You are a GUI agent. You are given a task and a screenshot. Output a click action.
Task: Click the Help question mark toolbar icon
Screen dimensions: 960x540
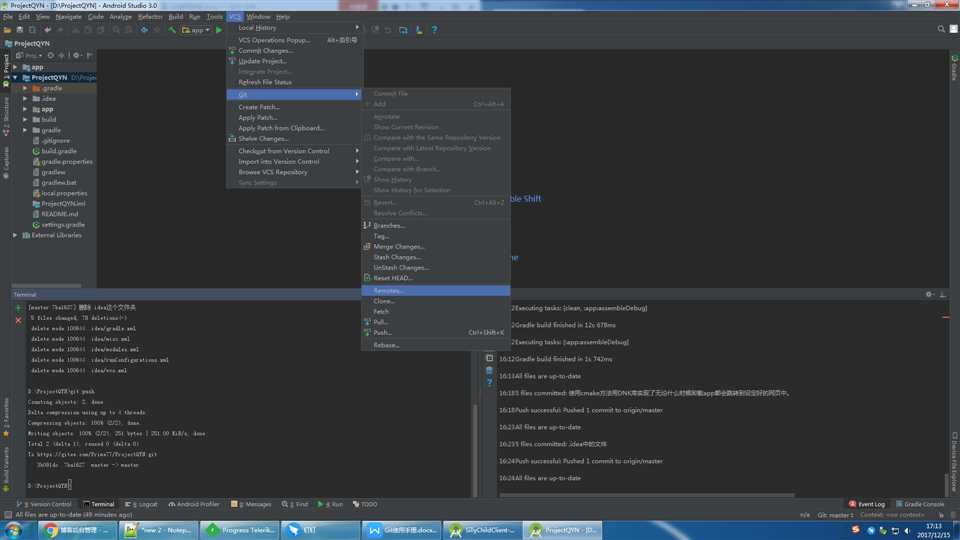[x=434, y=30]
